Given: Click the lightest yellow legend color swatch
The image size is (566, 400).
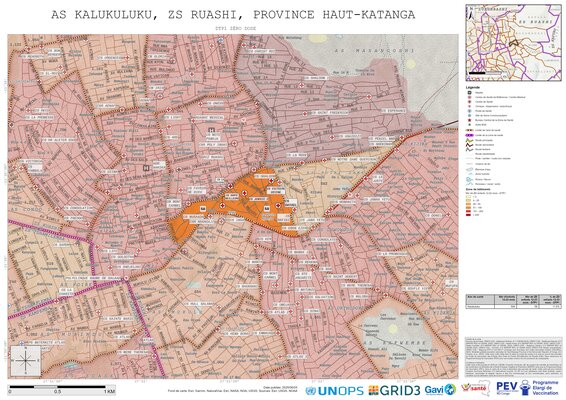Looking at the screenshot, I should [469, 197].
